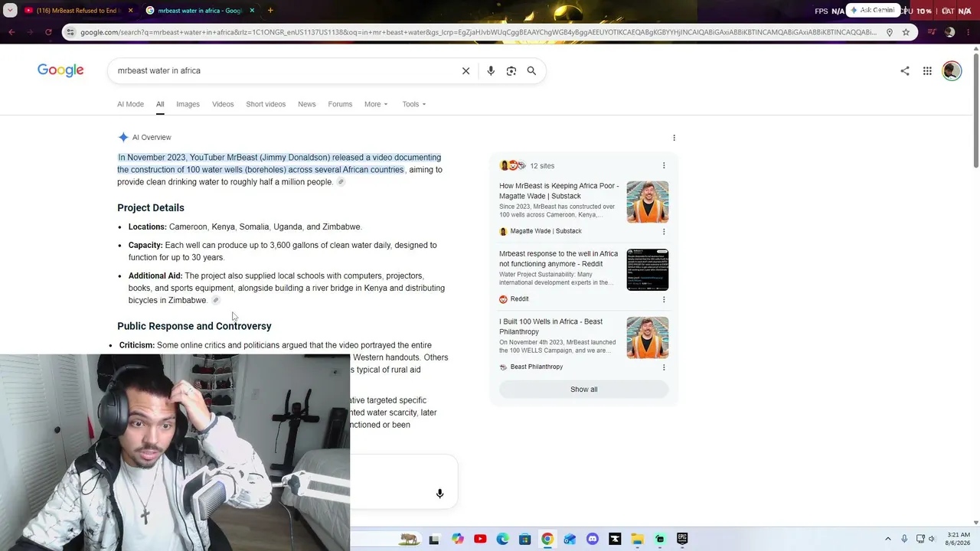Open the Short videos tab

coord(266,104)
